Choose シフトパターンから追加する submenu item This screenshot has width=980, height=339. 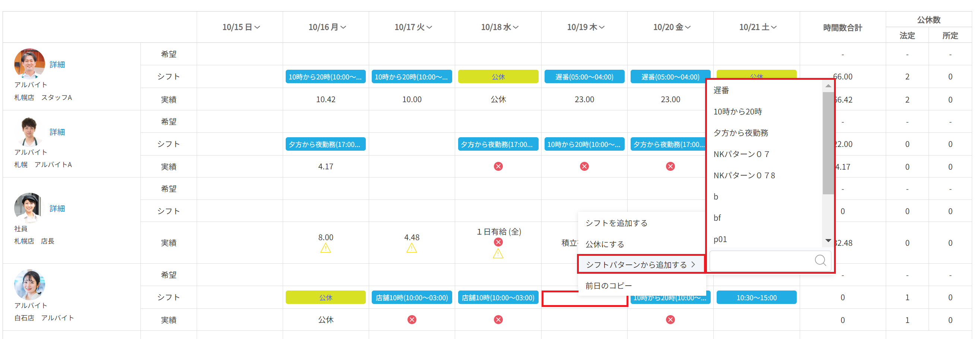[641, 265]
